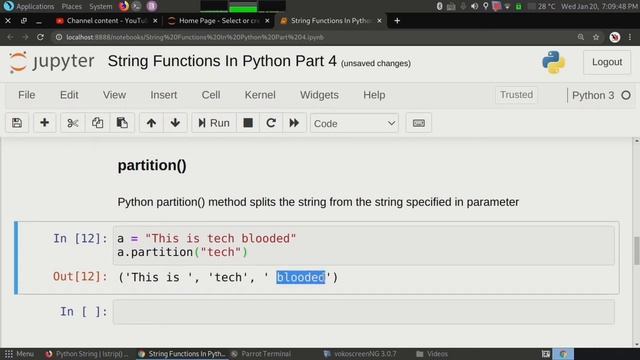Screen dimensions: 640x360
Task: Restart kernel and run all cells icon
Action: (294, 123)
